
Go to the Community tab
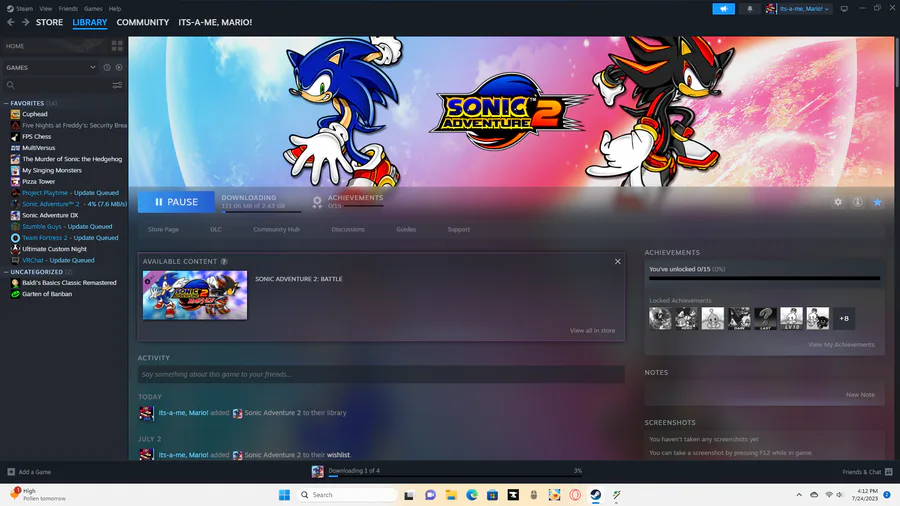[142, 22]
